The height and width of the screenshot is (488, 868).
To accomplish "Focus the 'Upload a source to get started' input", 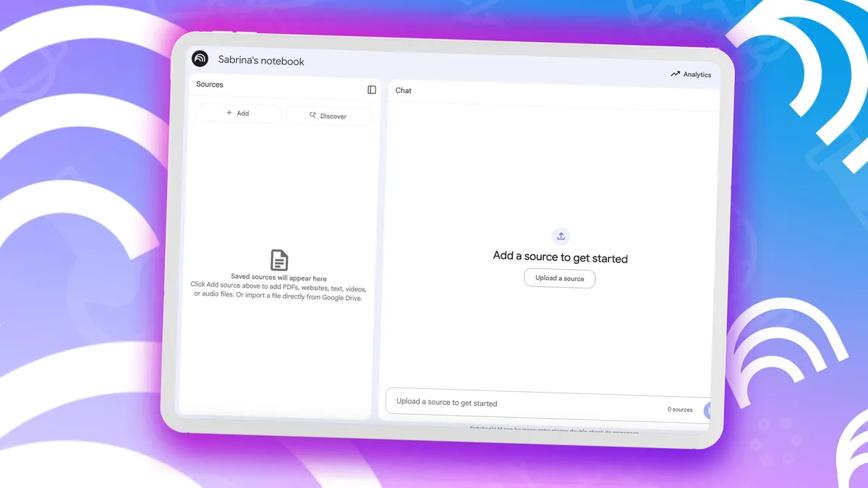I will [x=506, y=403].
